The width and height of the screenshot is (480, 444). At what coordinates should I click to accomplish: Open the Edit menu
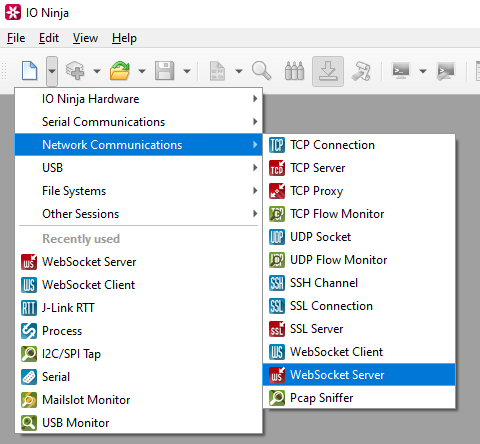pyautogui.click(x=49, y=38)
